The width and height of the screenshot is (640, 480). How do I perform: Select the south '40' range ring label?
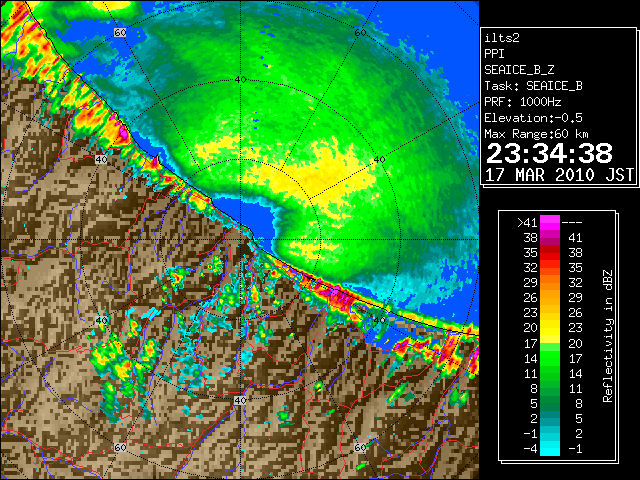click(240, 400)
